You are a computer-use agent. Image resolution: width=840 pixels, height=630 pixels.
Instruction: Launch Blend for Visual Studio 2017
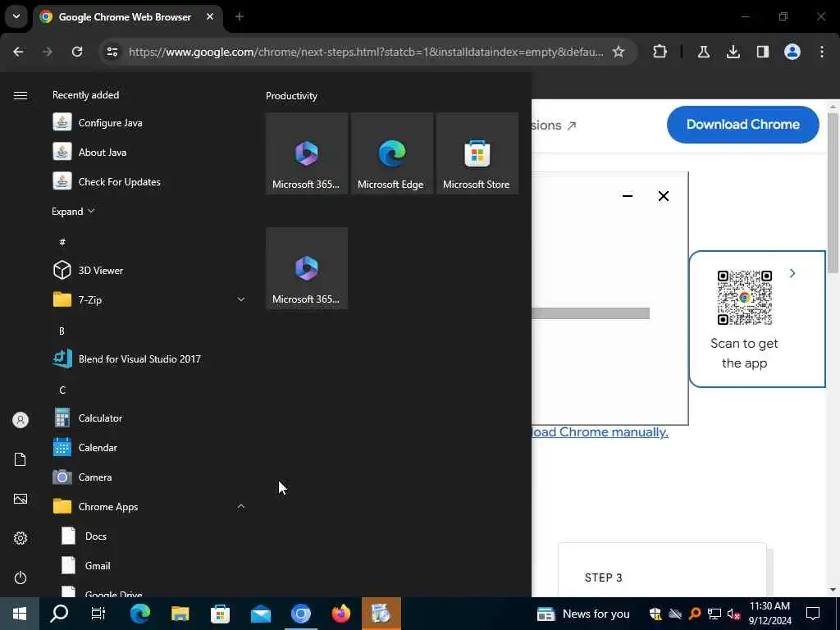[x=148, y=359]
